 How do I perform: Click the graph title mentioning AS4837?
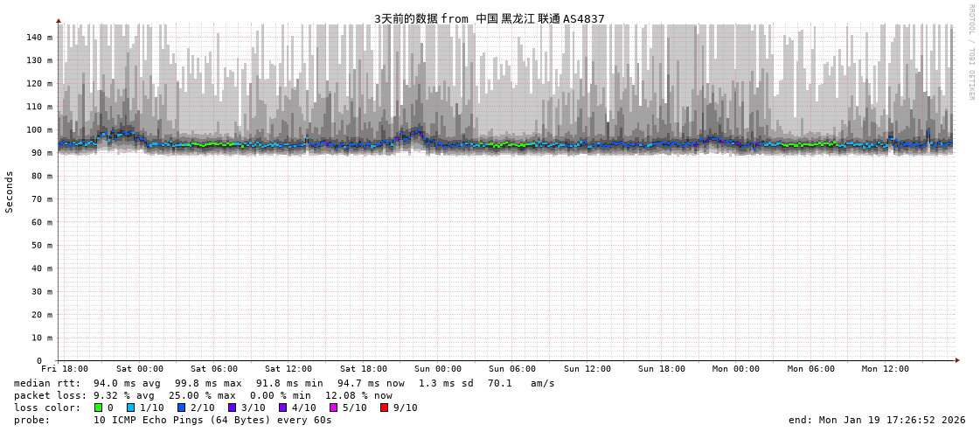tap(489, 18)
